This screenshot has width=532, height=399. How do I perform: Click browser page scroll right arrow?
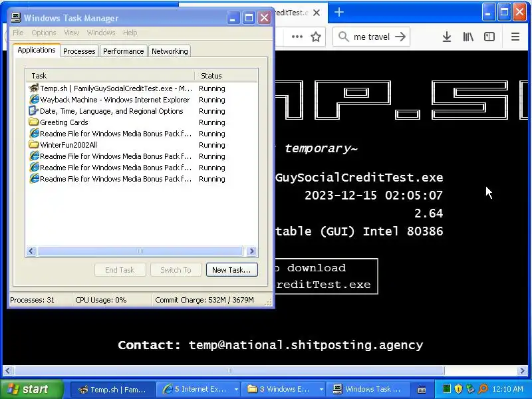click(x=522, y=371)
